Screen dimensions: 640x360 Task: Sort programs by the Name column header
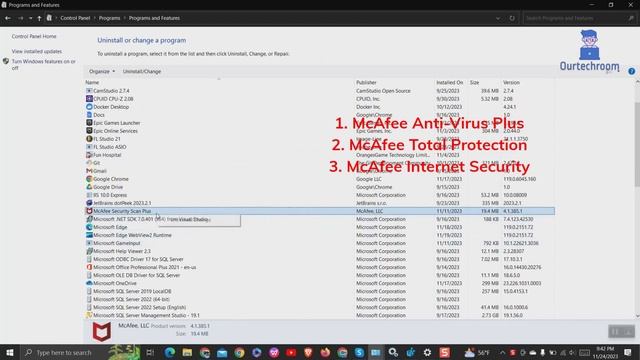tap(92, 82)
